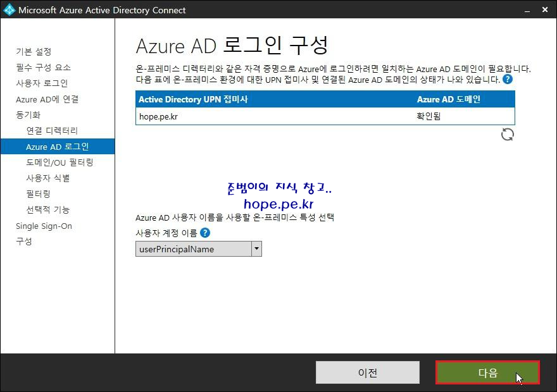Select the Azure AD 로그인 sidebar item

coord(58,147)
